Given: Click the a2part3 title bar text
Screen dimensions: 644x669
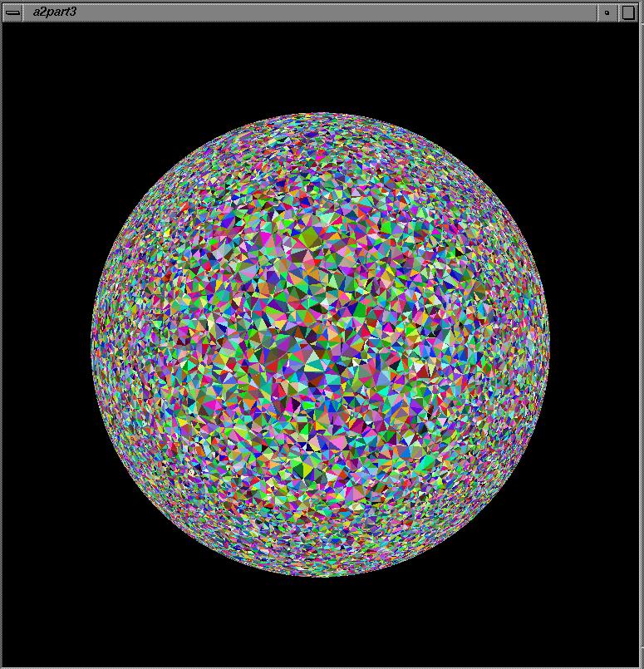Looking at the screenshot, I should (55, 12).
